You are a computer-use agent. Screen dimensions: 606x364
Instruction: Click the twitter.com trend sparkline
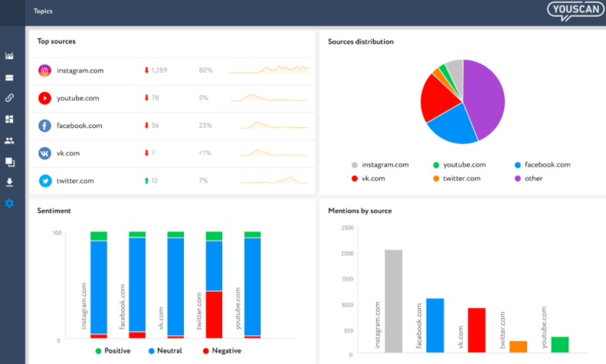[x=274, y=180]
